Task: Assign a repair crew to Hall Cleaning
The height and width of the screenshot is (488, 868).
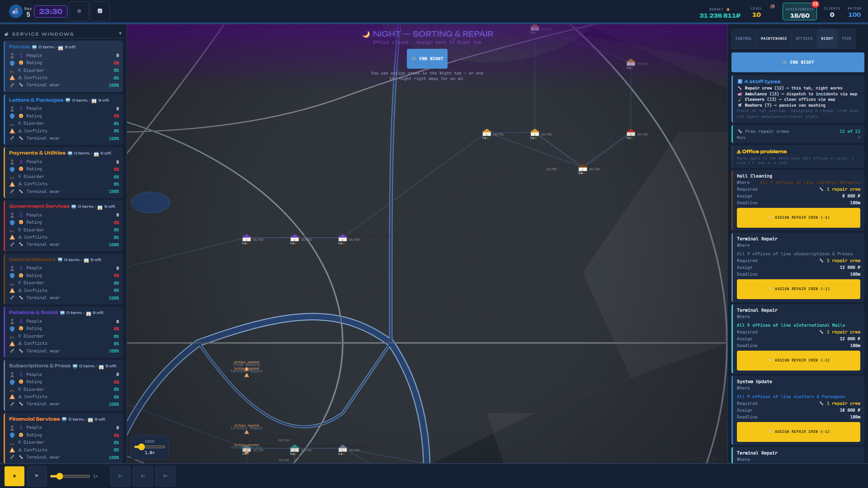Action: click(x=798, y=218)
